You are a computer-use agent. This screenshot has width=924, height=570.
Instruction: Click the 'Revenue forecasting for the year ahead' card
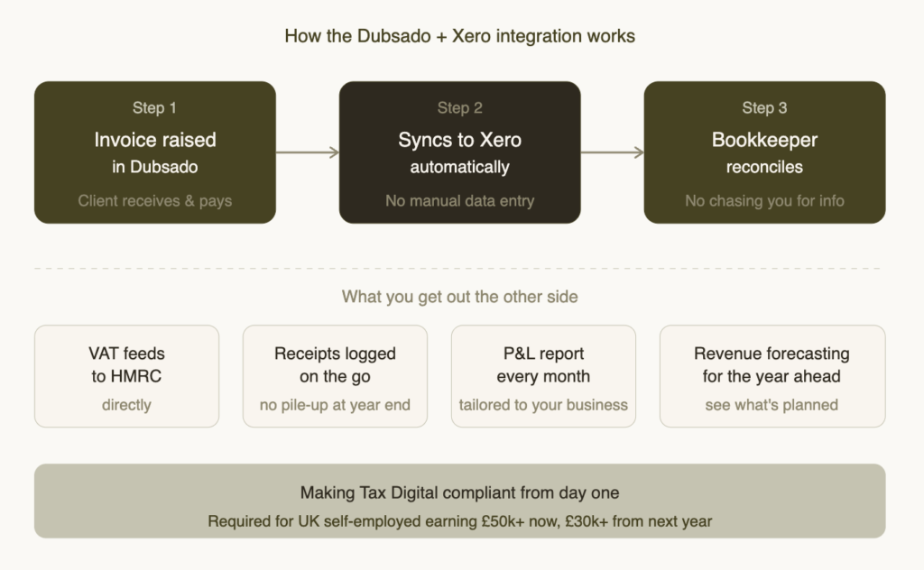click(x=772, y=375)
